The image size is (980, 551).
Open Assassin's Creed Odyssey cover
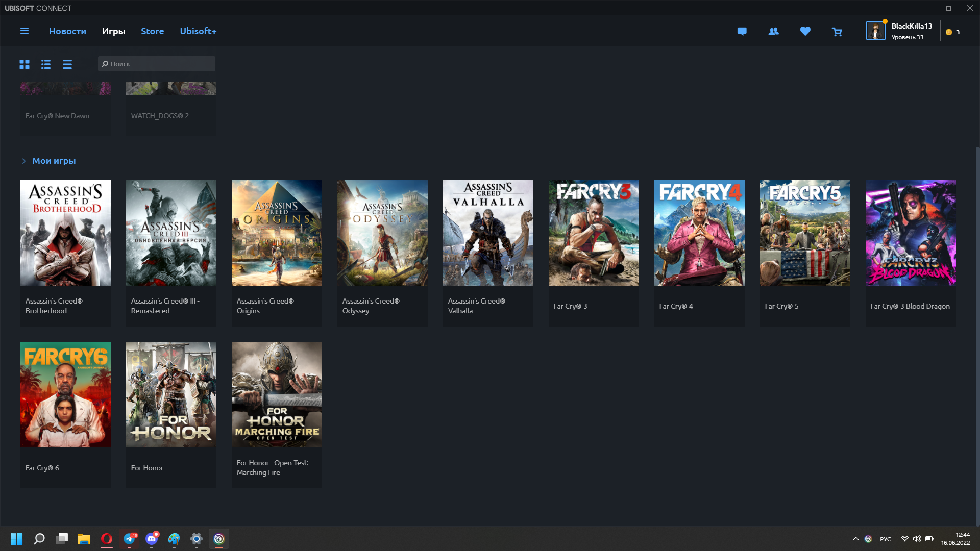click(382, 233)
